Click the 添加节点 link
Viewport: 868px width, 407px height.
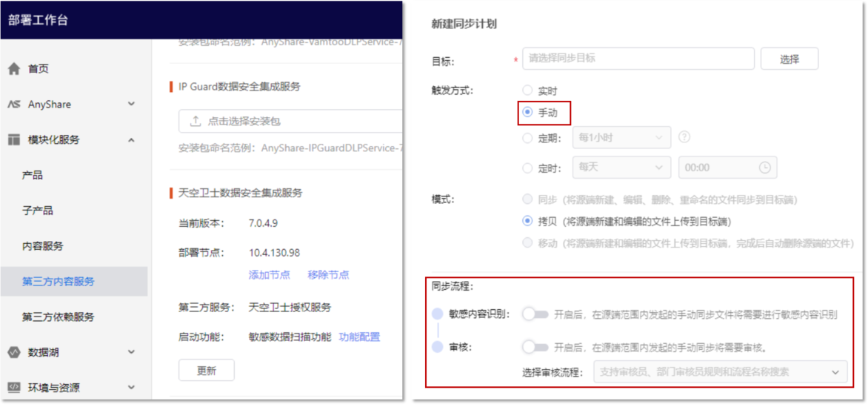(270, 275)
